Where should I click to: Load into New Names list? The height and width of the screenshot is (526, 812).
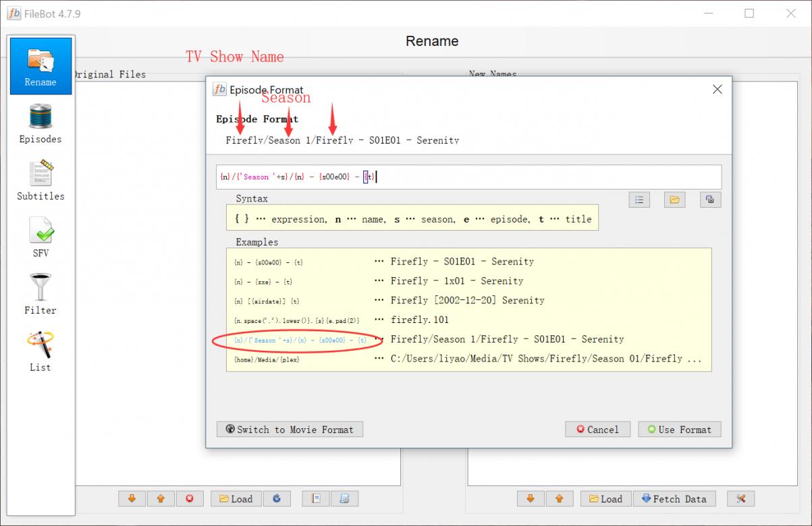coord(605,499)
